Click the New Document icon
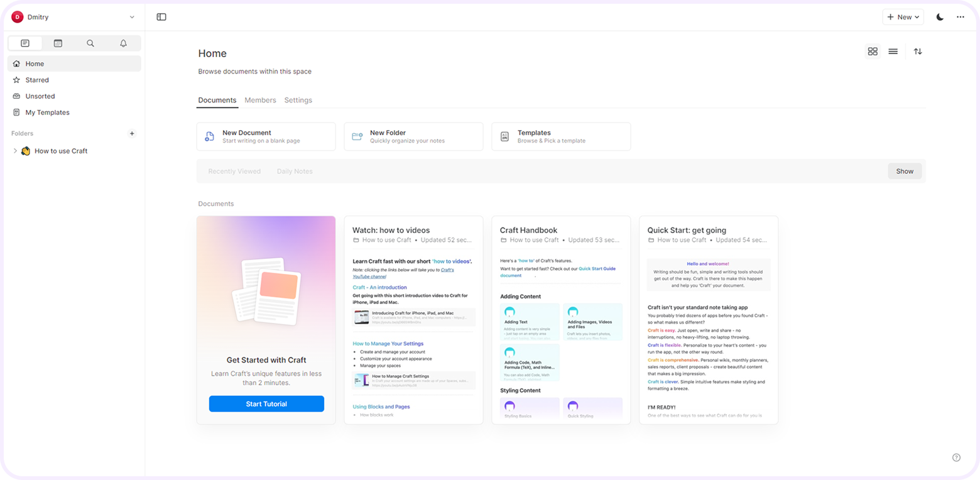Screen dimensions: 980x480 point(209,136)
